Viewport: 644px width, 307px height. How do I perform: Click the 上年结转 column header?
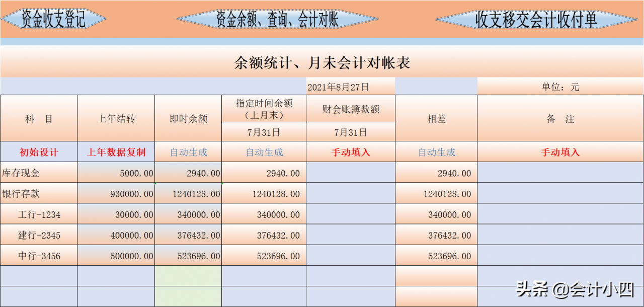pos(116,118)
